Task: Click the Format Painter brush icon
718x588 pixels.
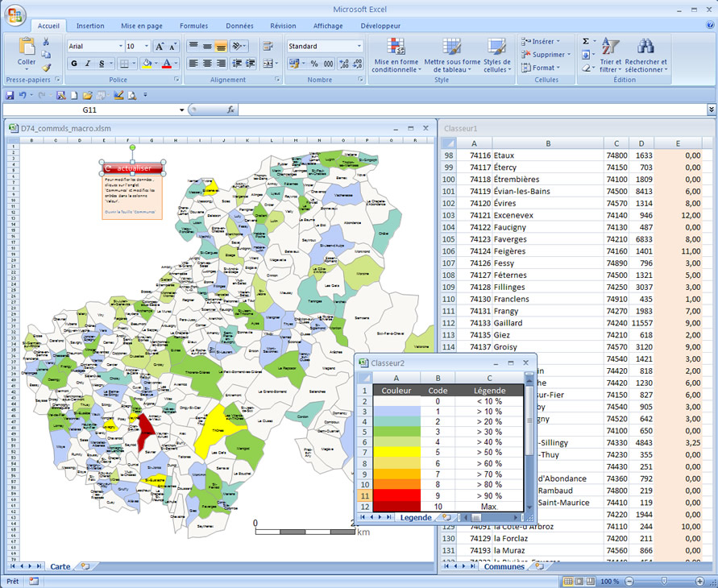Action: click(x=46, y=68)
